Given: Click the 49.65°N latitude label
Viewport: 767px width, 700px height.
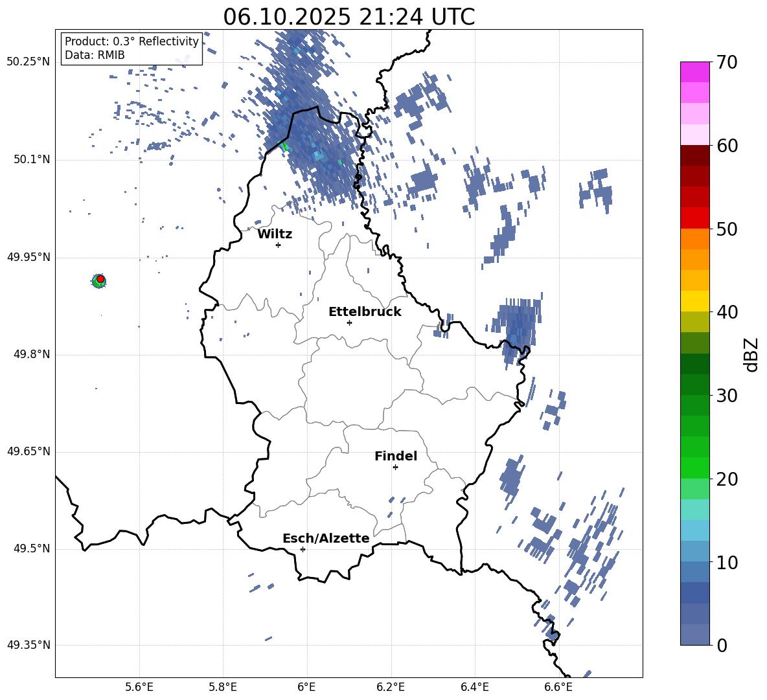Looking at the screenshot, I should pos(29,451).
